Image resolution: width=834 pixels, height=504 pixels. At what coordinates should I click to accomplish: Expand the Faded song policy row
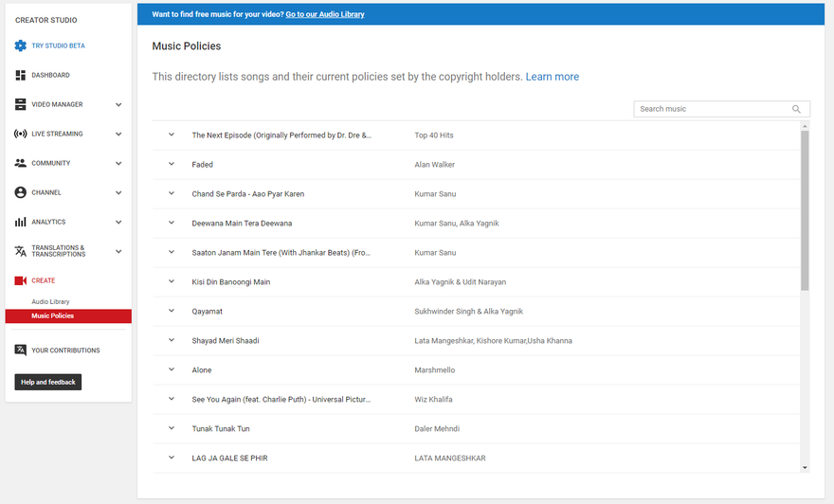(172, 164)
